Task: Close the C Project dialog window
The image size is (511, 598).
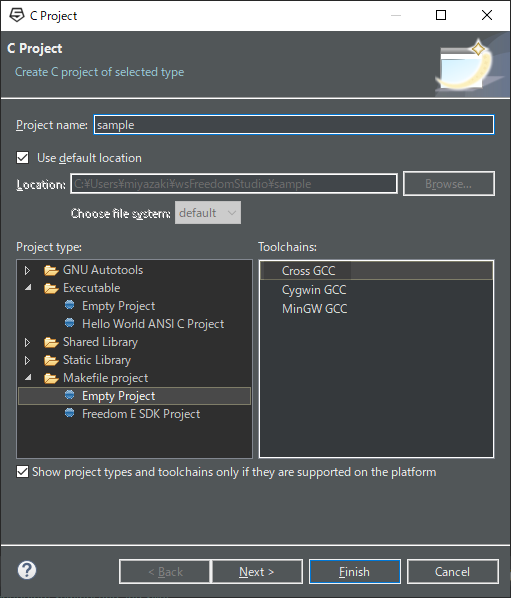Action: (x=487, y=15)
